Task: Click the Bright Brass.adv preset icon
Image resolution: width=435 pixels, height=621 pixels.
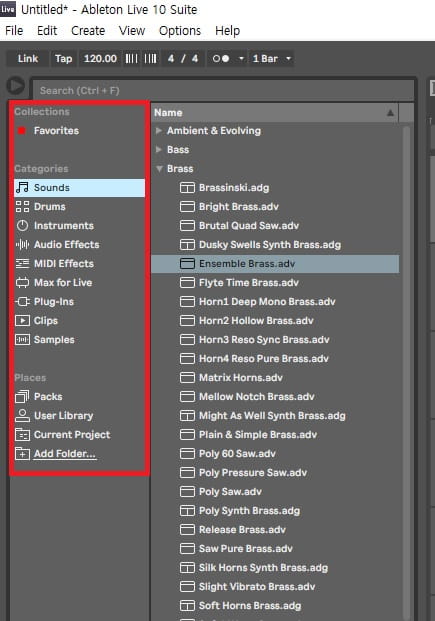Action: click(187, 207)
